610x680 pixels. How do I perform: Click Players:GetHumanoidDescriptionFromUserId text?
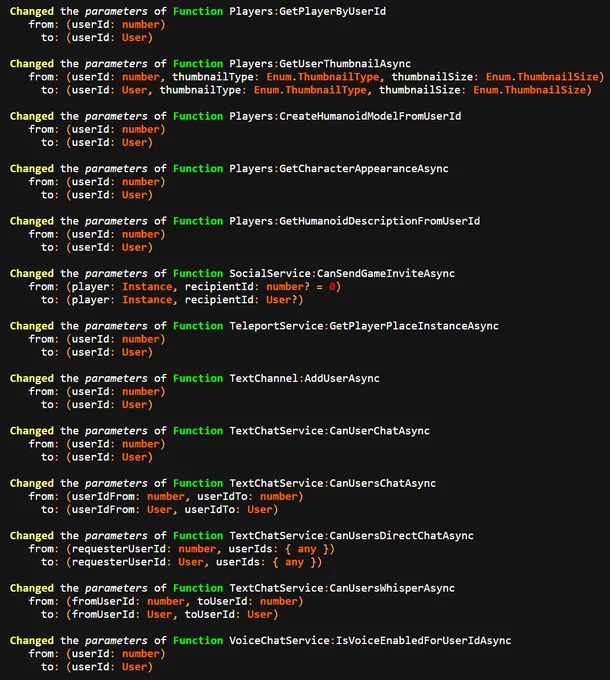pos(355,221)
